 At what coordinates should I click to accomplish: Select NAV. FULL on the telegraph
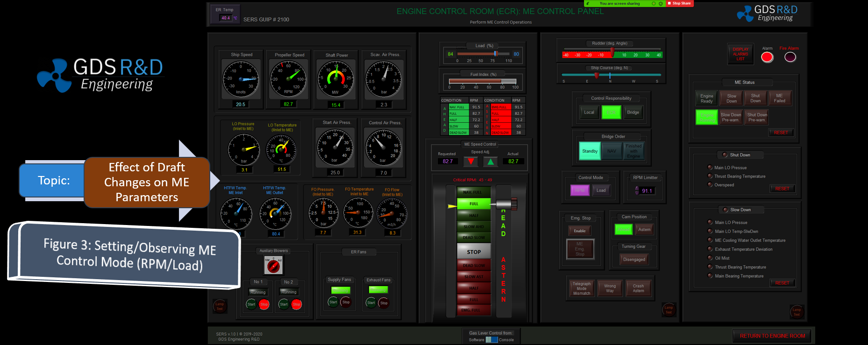coord(474,192)
